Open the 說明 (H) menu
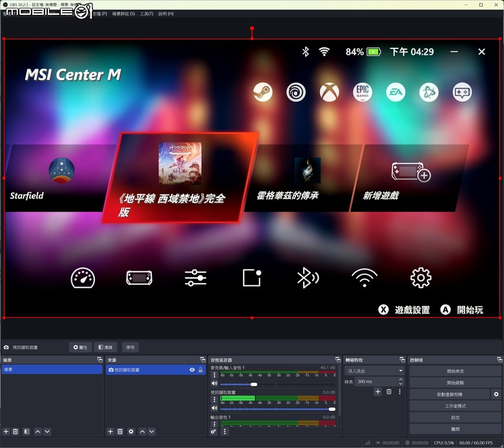 (x=166, y=14)
